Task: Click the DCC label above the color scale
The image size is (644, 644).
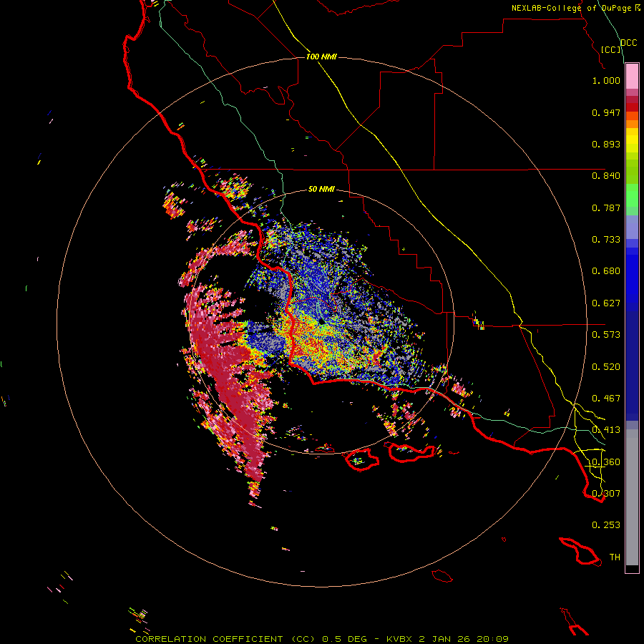Action: point(628,43)
